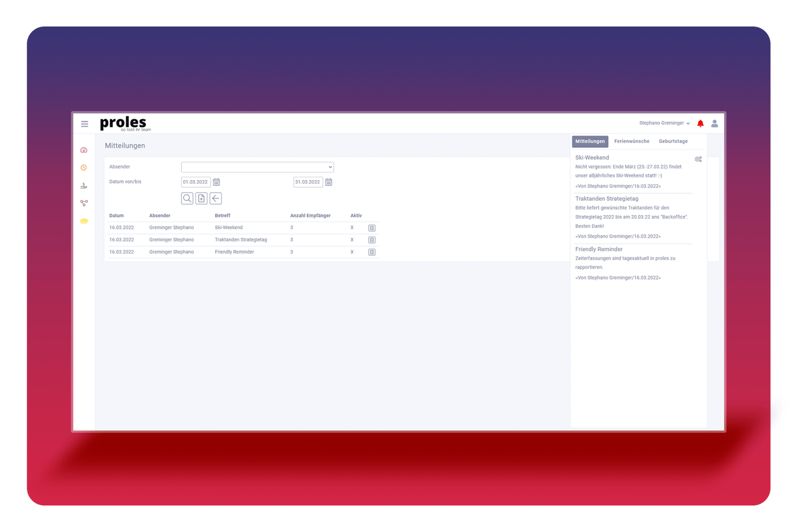This screenshot has width=797, height=532.
Task: Click the Aktiv X in Ski-Weekend row
Action: [352, 227]
